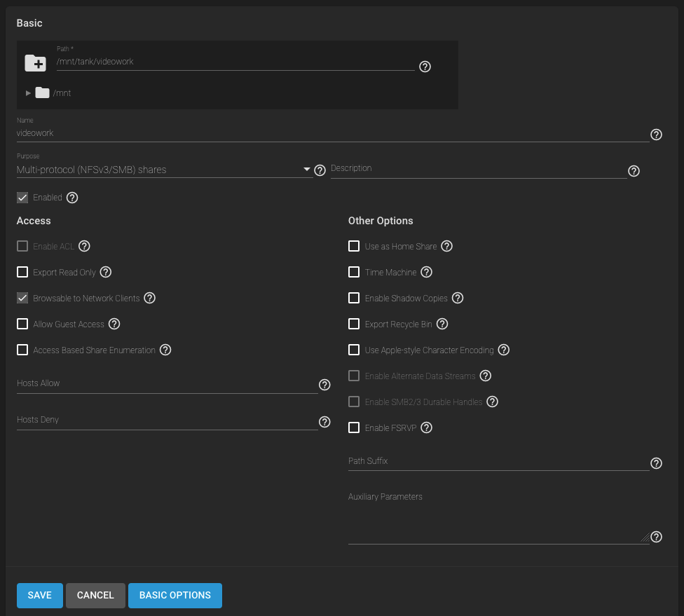Check Use as Home Share
Viewport: 684px width, 616px height.
[354, 246]
